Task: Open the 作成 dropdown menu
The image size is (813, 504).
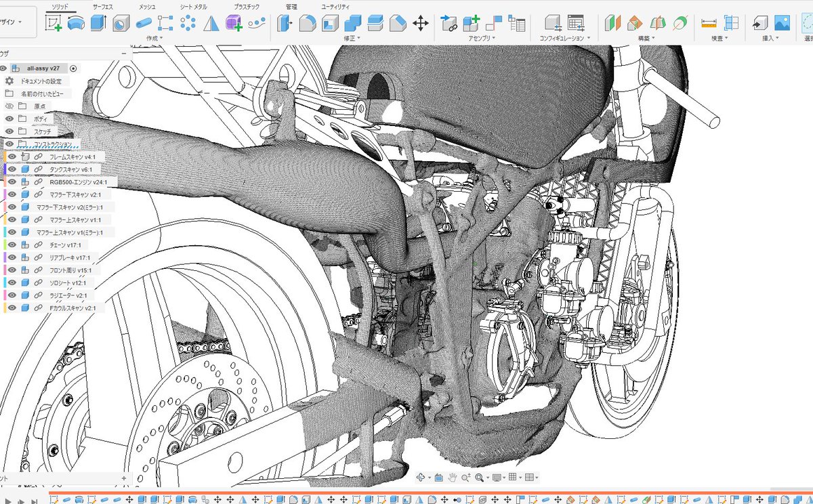Action: 155,39
